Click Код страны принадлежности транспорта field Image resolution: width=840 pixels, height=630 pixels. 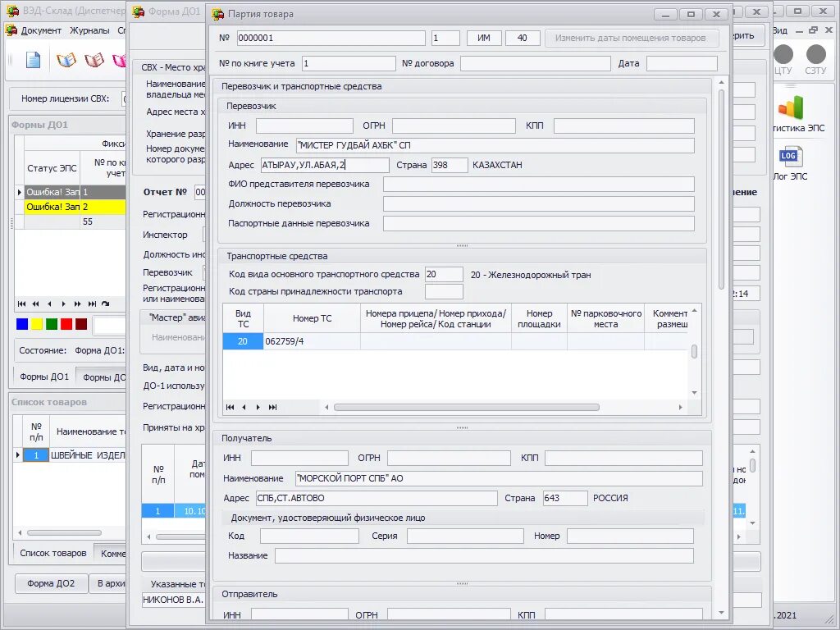point(444,292)
